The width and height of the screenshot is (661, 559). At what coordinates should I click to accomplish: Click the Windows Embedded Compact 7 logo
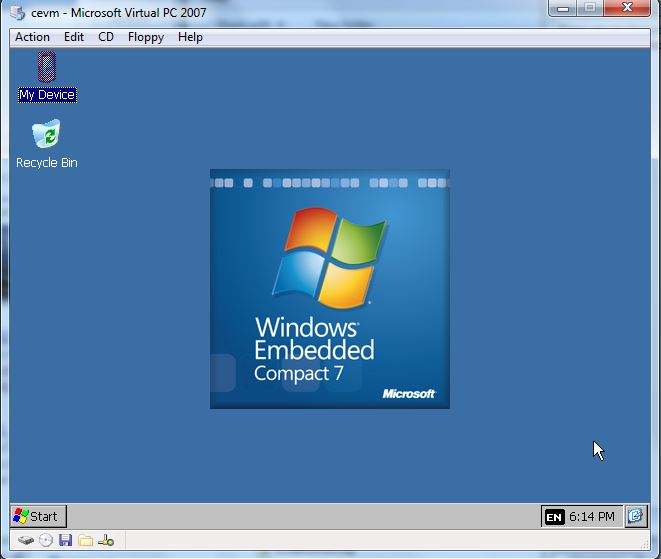tap(330, 289)
